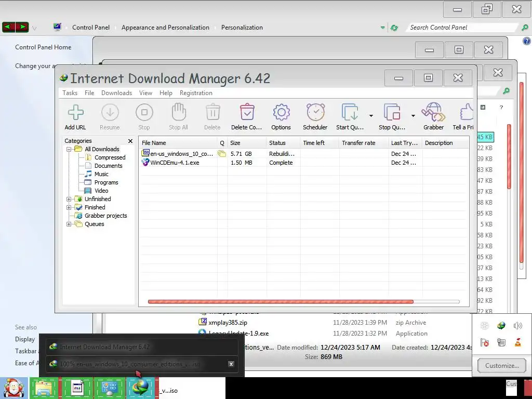Click the Santa Start button

pos(14,388)
